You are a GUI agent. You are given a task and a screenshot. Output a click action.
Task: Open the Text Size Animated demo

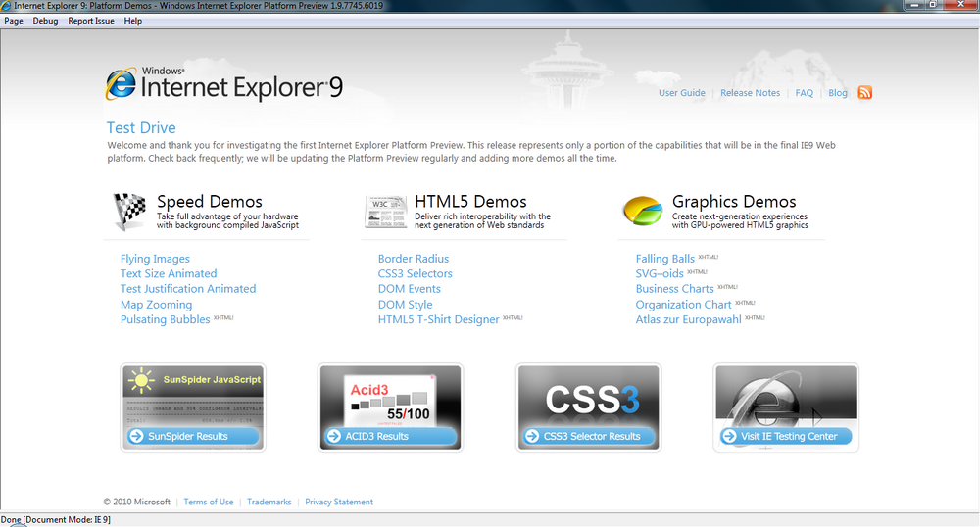169,273
